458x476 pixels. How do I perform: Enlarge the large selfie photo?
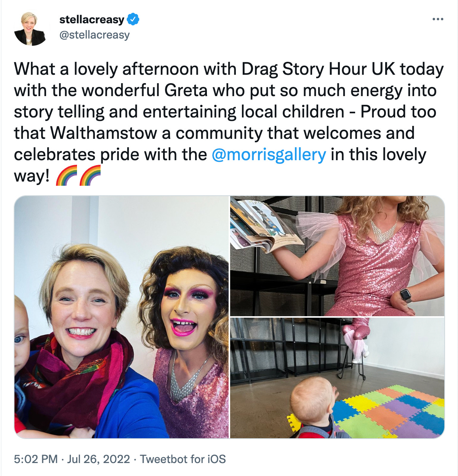click(121, 317)
